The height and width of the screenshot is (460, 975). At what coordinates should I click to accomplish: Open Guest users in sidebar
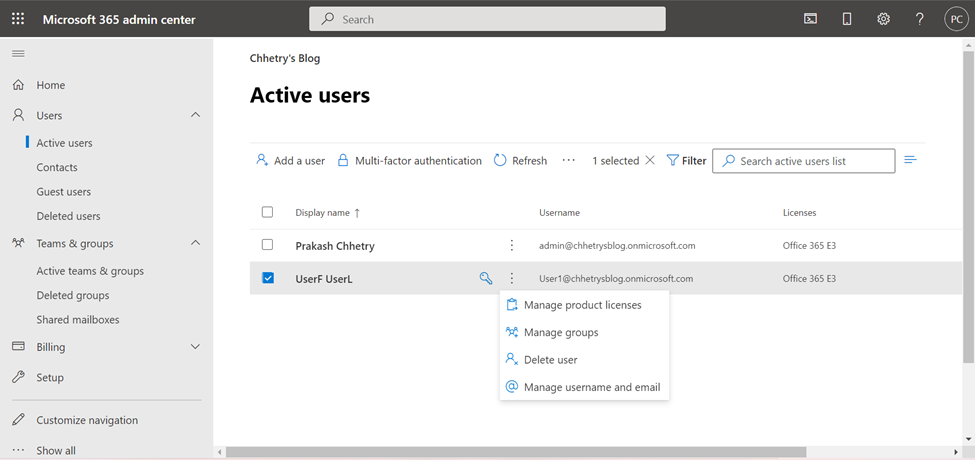[x=63, y=192]
